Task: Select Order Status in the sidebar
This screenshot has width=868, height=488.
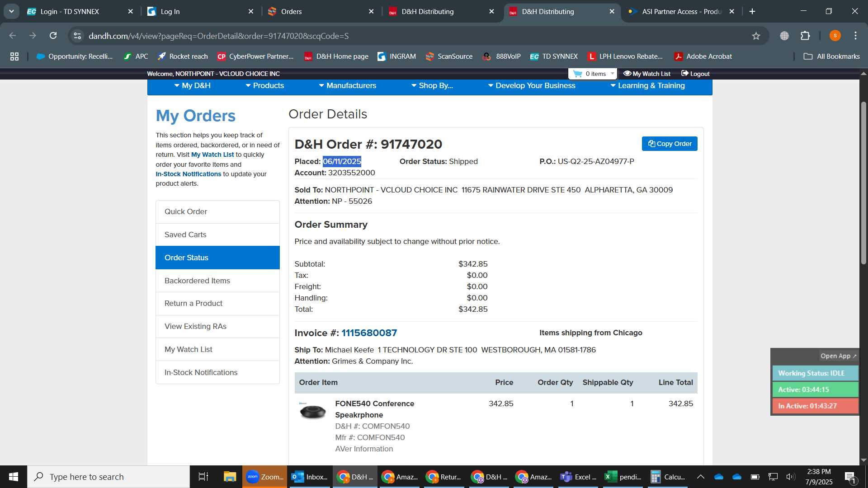Action: tap(217, 258)
